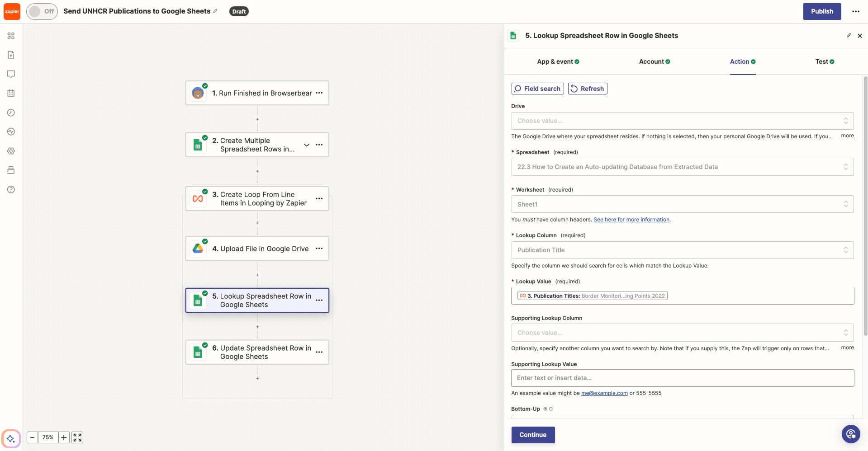Toggle the Zap Off switch
Screen dimensions: 868x451
[x=42, y=11]
